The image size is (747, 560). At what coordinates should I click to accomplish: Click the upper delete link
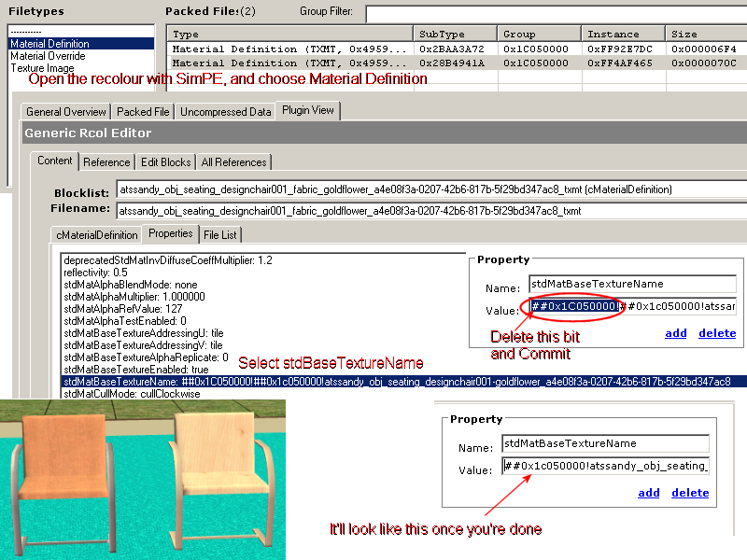coord(717,333)
